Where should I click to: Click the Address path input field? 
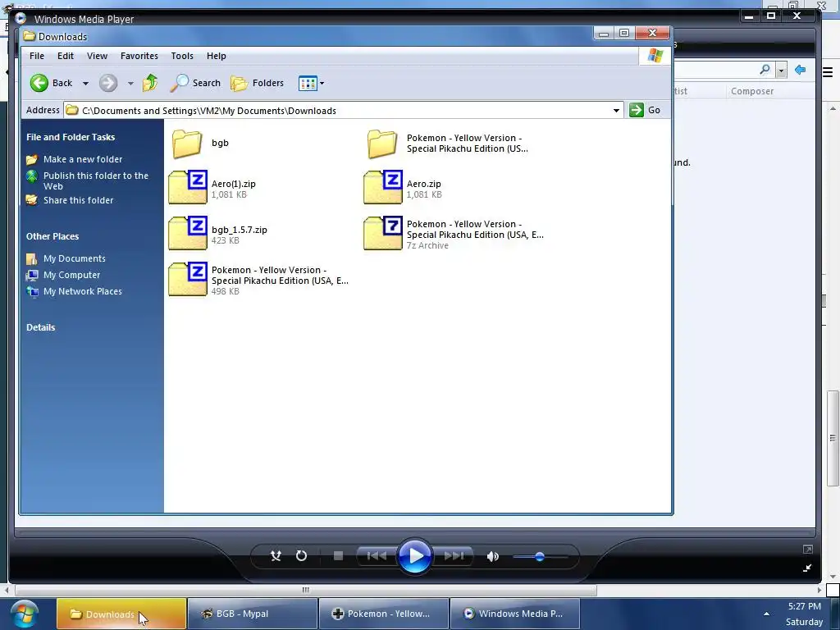point(343,111)
